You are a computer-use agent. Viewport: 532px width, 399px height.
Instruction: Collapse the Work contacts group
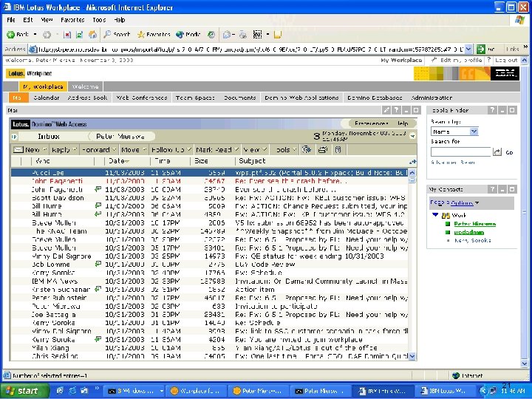pyautogui.click(x=435, y=216)
